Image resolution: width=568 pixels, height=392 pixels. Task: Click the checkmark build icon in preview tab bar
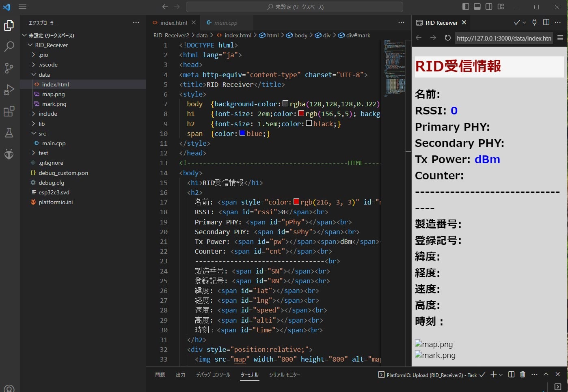pyautogui.click(x=517, y=22)
